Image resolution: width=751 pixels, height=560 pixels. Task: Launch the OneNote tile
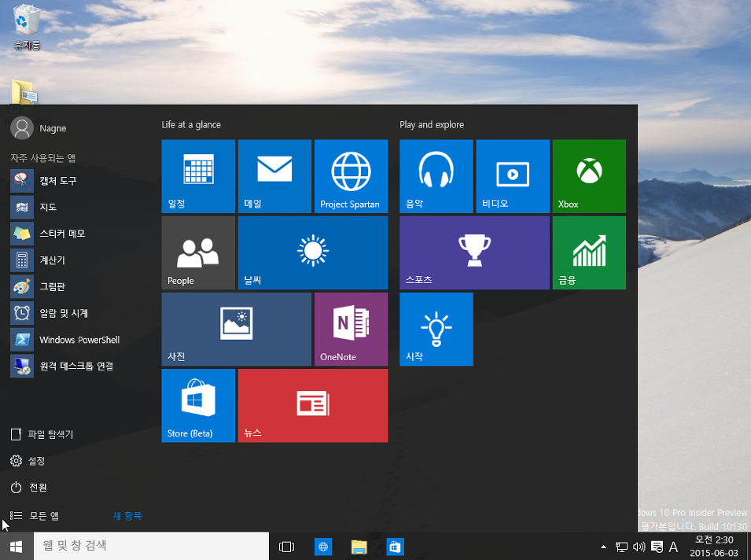[351, 329]
